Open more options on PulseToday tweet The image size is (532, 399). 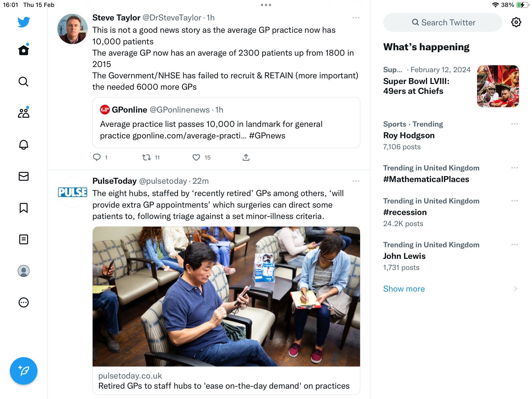356,181
